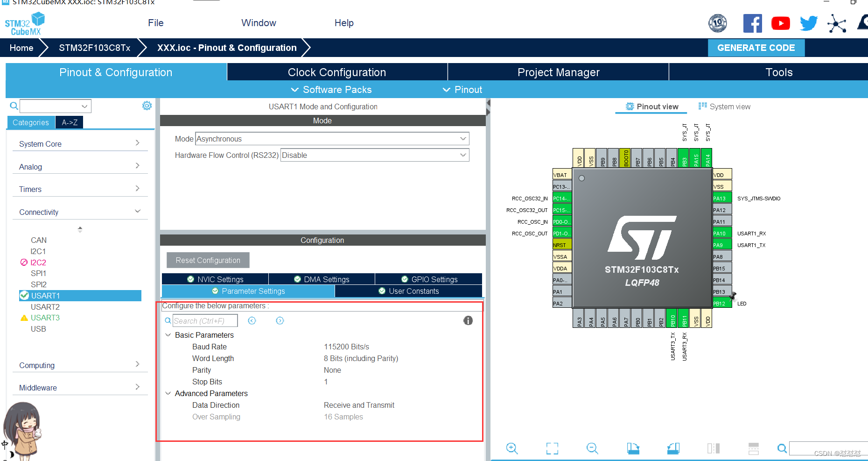868x461 pixels.
Task: Open the settings gear above the peripheral list
Action: [147, 106]
